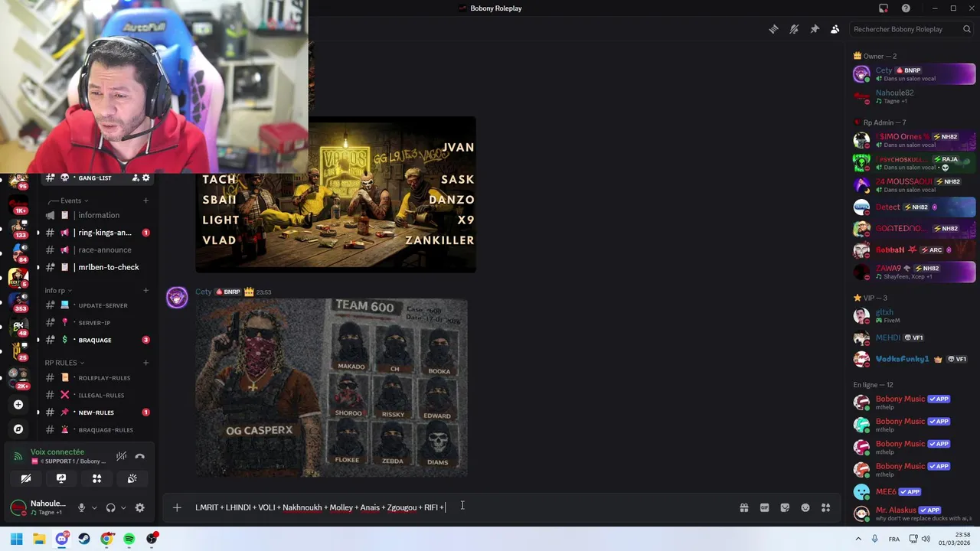Collapse the info rp category

click(x=58, y=290)
